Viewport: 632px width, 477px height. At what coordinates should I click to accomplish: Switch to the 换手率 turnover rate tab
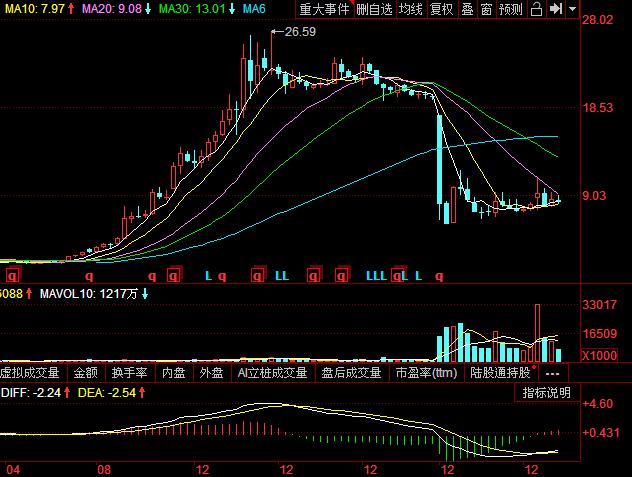(x=129, y=373)
